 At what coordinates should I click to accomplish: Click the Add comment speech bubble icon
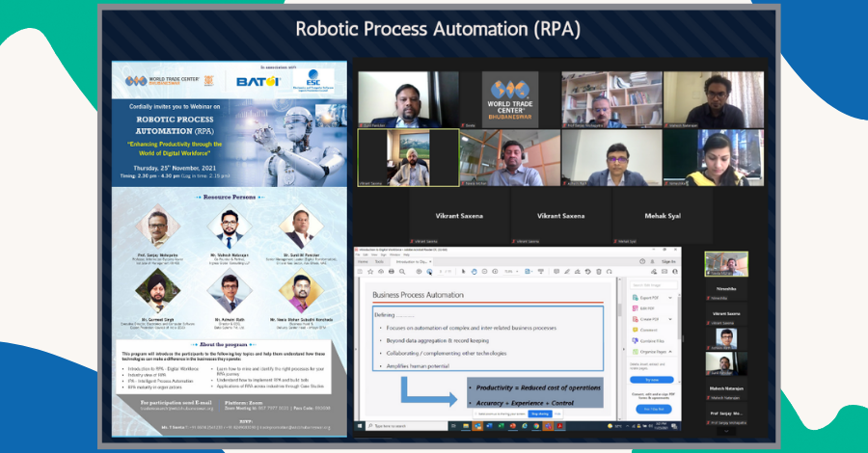556,272
